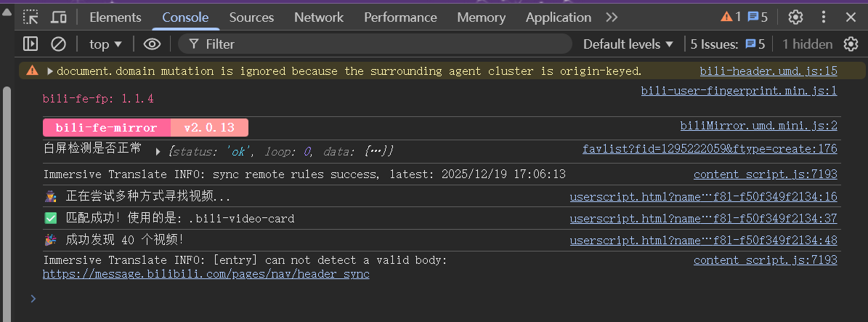
Task: Open DevTools settings gear in the tab bar
Action: click(795, 17)
